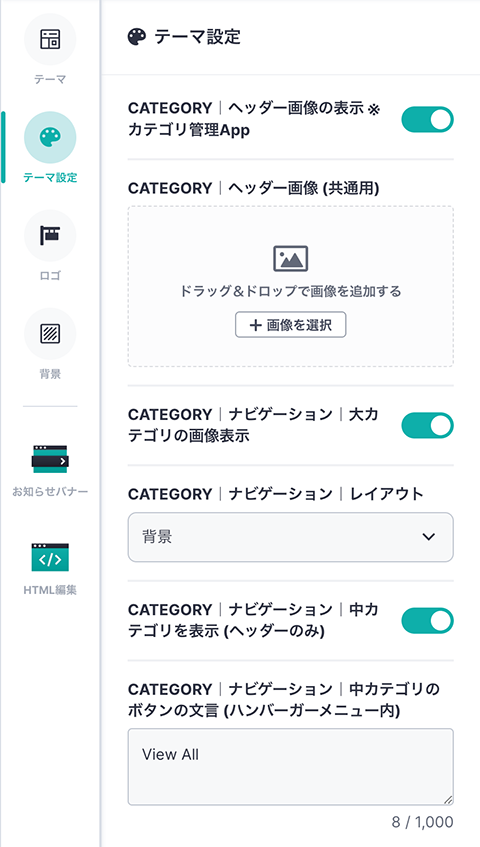The width and height of the screenshot is (480, 847).
Task: Click the textarea resize handle corner
Action: [x=448, y=800]
